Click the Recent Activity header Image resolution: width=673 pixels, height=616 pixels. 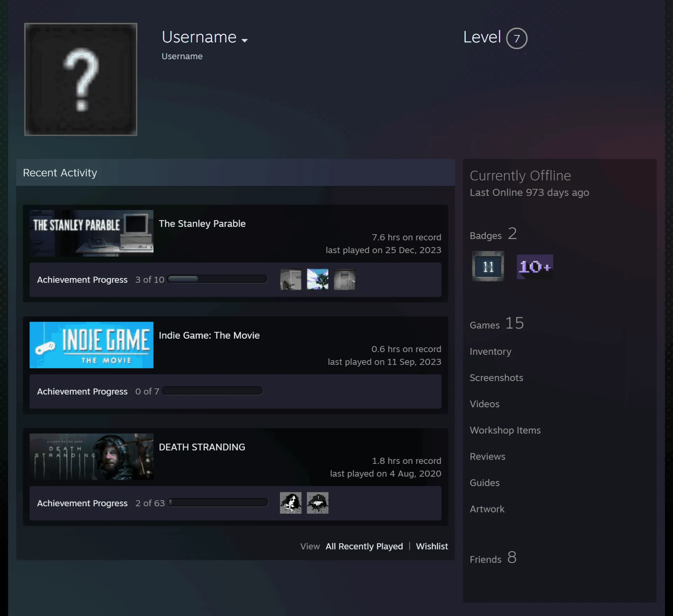point(235,172)
